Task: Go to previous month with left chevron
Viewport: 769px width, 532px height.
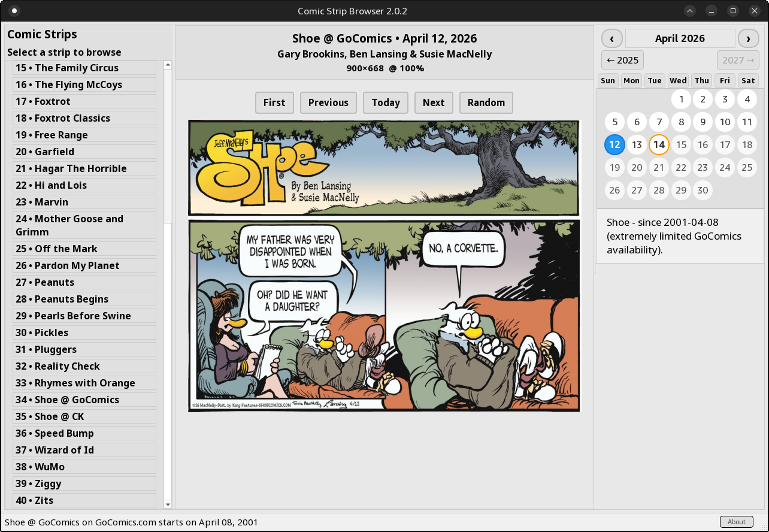Action: pos(611,38)
